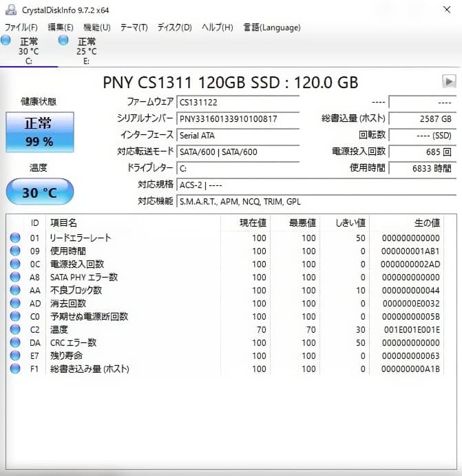Close the CrystalDiskInfo window
The height and width of the screenshot is (476, 462).
pos(447,10)
